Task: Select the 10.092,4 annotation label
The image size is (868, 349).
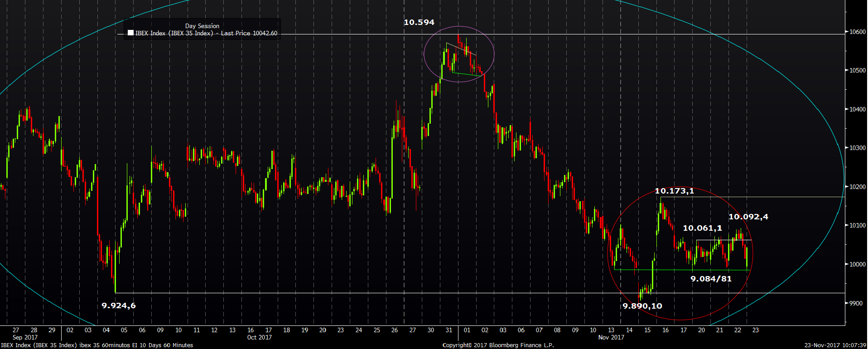Action: click(x=748, y=217)
